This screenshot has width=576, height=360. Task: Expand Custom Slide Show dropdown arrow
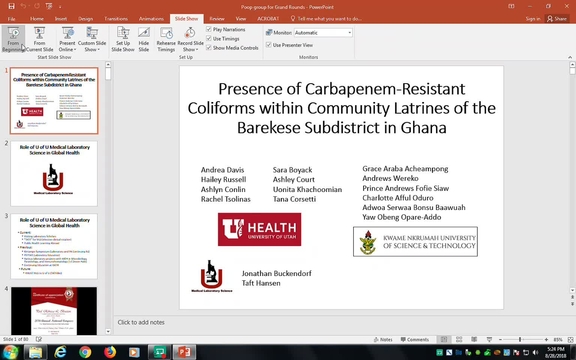click(99, 50)
